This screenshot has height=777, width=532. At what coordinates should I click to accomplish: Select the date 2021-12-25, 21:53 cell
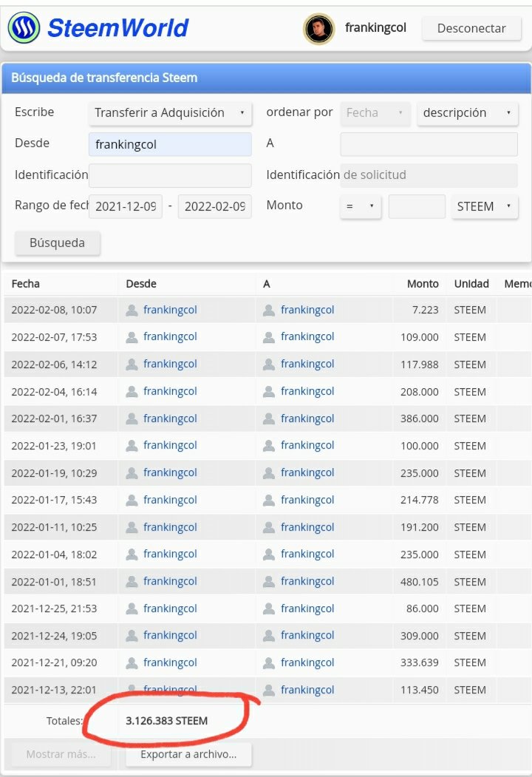coord(54,608)
